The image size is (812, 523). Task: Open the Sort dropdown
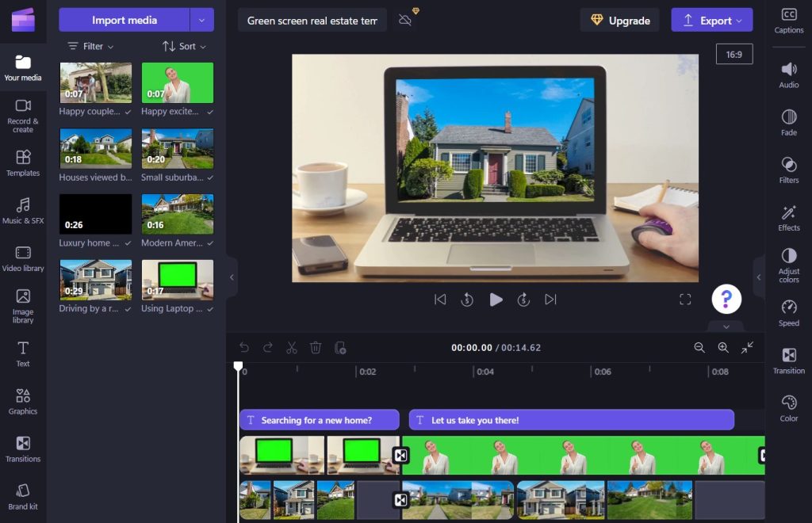[x=183, y=46]
